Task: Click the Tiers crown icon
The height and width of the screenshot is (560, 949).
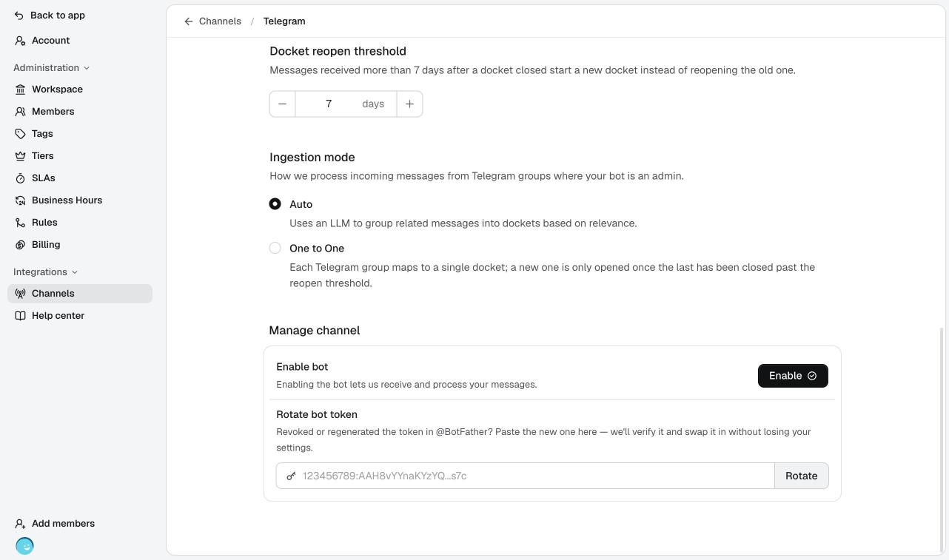Action: click(x=20, y=156)
